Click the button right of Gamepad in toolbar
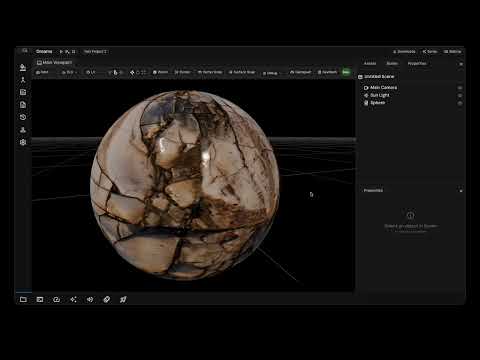Screen dimensions: 480x360 click(327, 72)
